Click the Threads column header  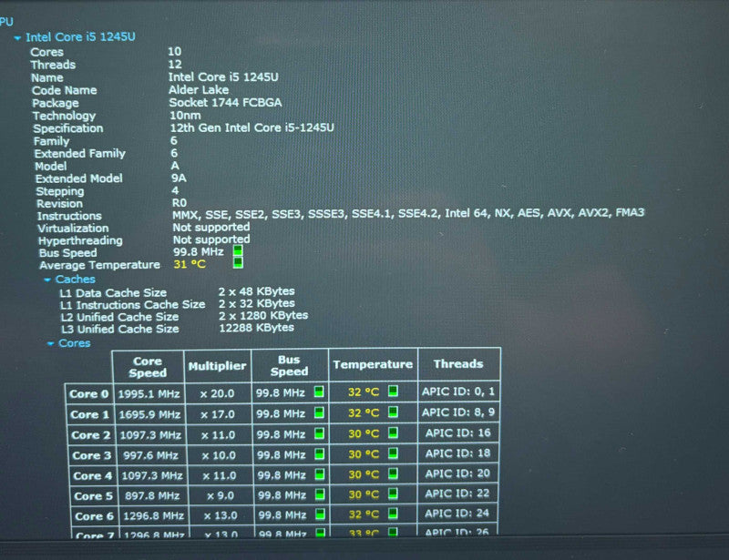click(458, 364)
